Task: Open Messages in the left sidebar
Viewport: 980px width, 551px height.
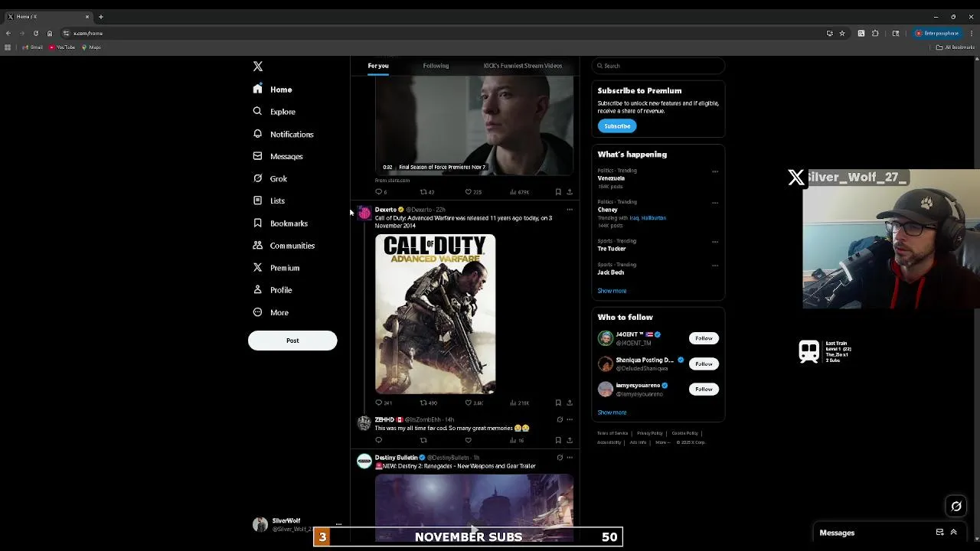Action: 279,156
